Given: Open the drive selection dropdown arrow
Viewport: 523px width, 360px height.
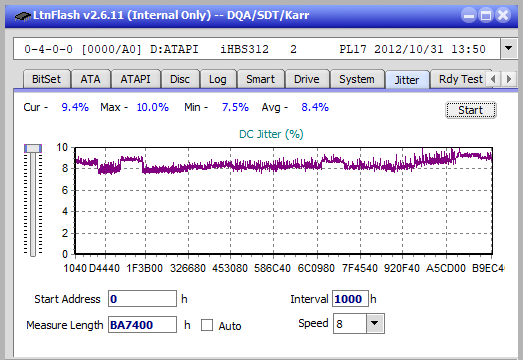Looking at the screenshot, I should pyautogui.click(x=508, y=49).
